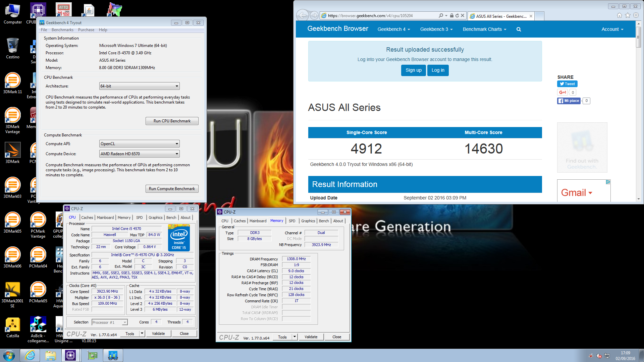Open the Account dropdown menu

pos(612,29)
